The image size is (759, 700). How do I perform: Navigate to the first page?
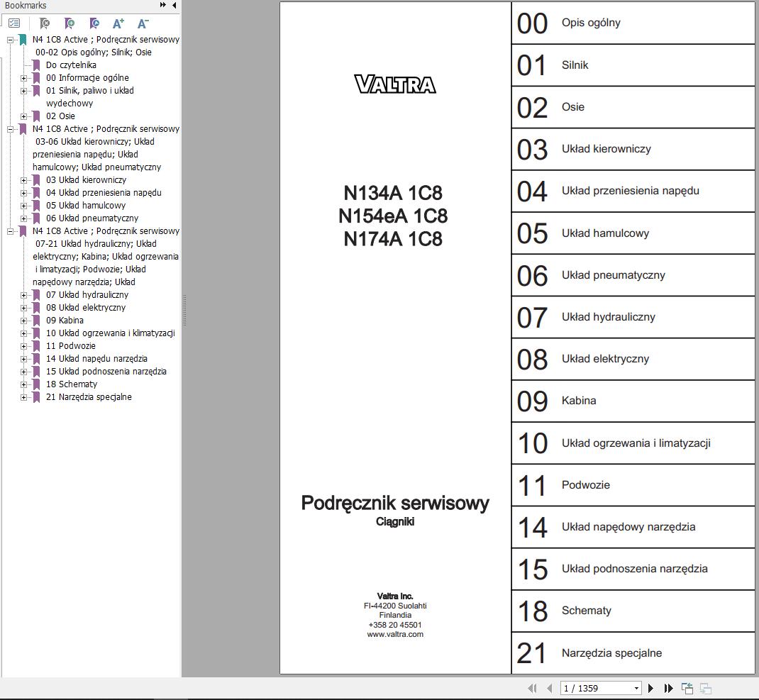click(x=533, y=688)
